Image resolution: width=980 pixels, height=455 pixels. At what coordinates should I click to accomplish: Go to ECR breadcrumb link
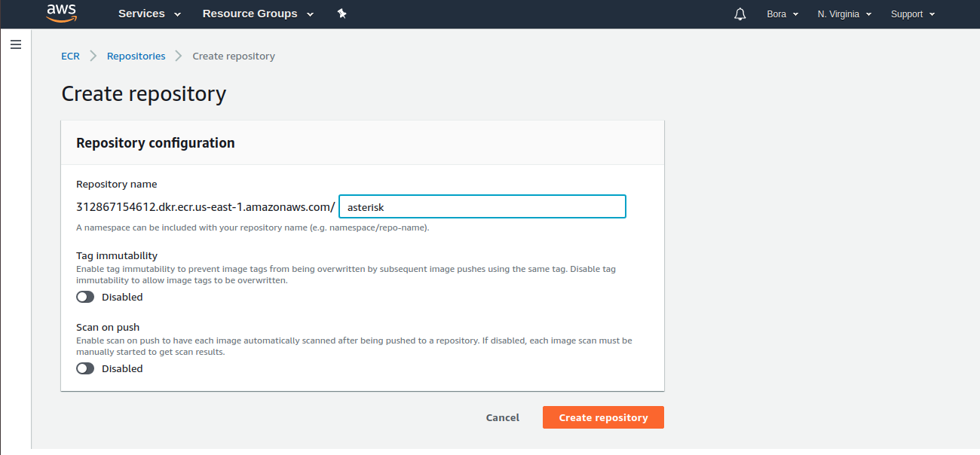(x=70, y=56)
